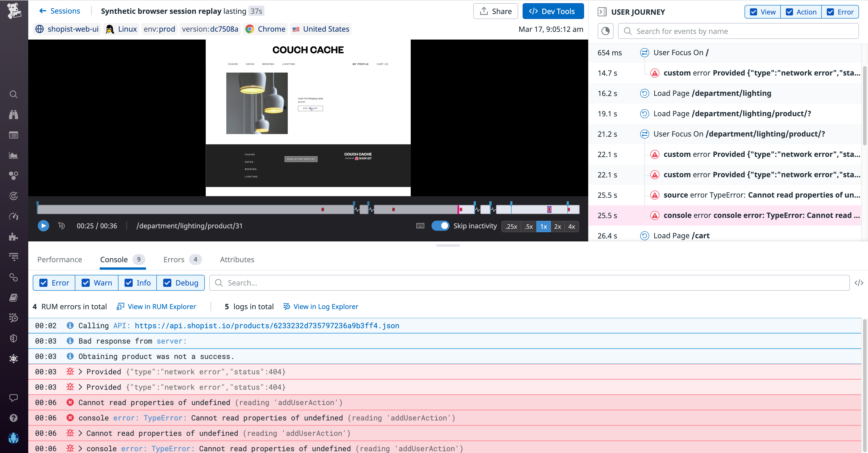Open the Security shield icon in sidebar
868x453 pixels.
(x=14, y=338)
